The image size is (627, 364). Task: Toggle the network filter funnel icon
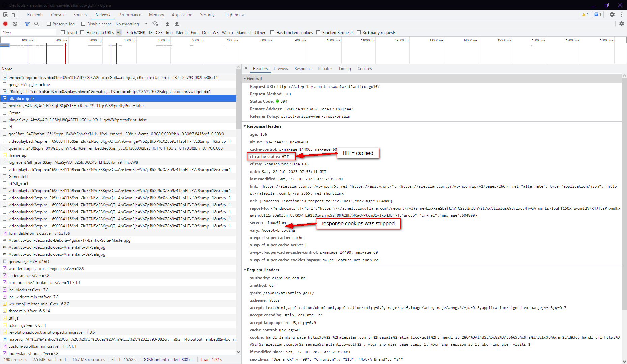pos(27,24)
